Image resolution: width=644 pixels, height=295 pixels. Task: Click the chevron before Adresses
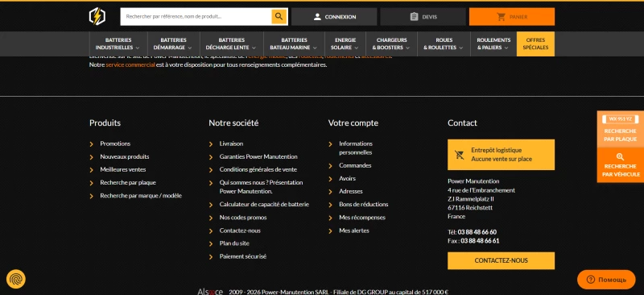click(330, 192)
